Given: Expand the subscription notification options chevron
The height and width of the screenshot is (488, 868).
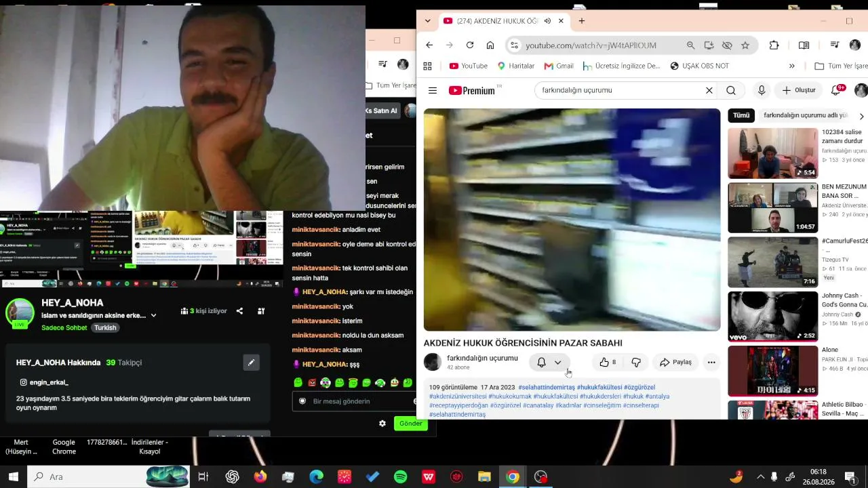Looking at the screenshot, I should click(x=557, y=363).
